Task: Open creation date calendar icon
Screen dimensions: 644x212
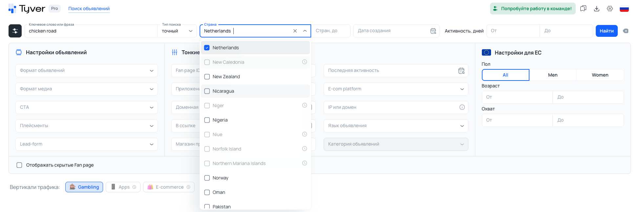Action: coord(433,31)
